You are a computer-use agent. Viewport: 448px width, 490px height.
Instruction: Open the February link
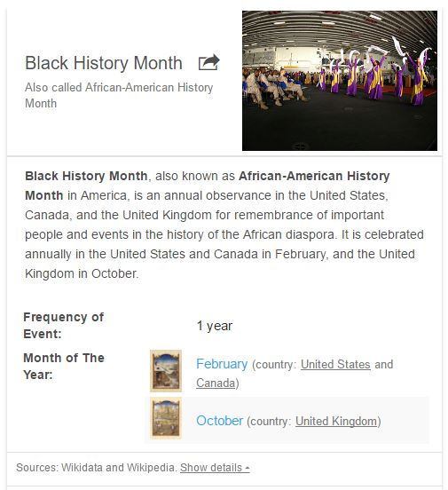click(x=222, y=364)
